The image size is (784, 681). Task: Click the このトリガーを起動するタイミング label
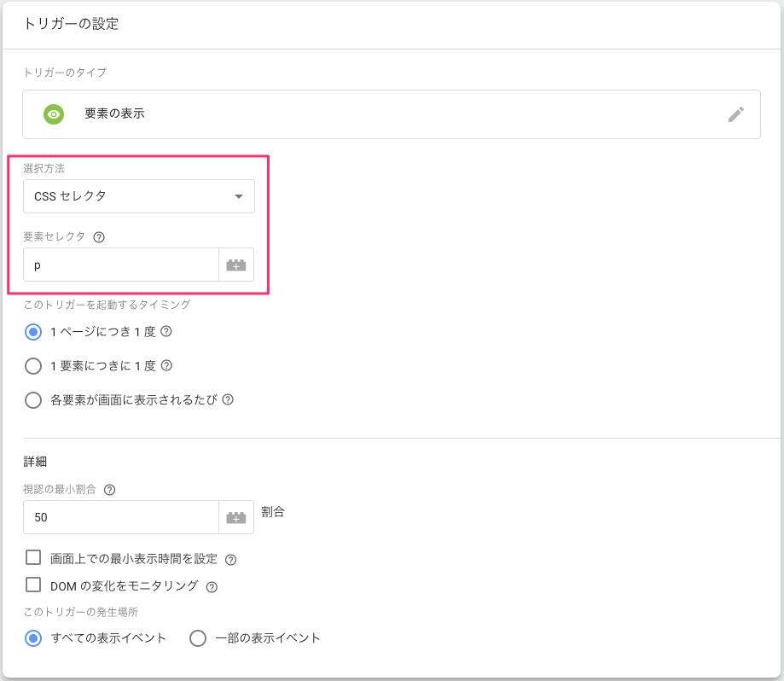click(x=107, y=305)
